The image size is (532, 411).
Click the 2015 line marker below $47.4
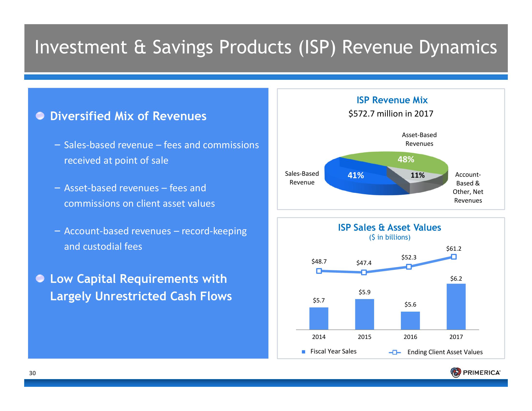point(364,272)
